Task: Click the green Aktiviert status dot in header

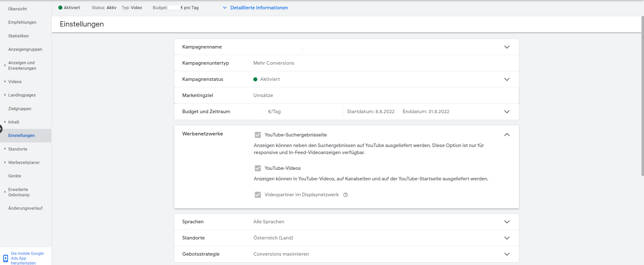Action: pos(60,8)
